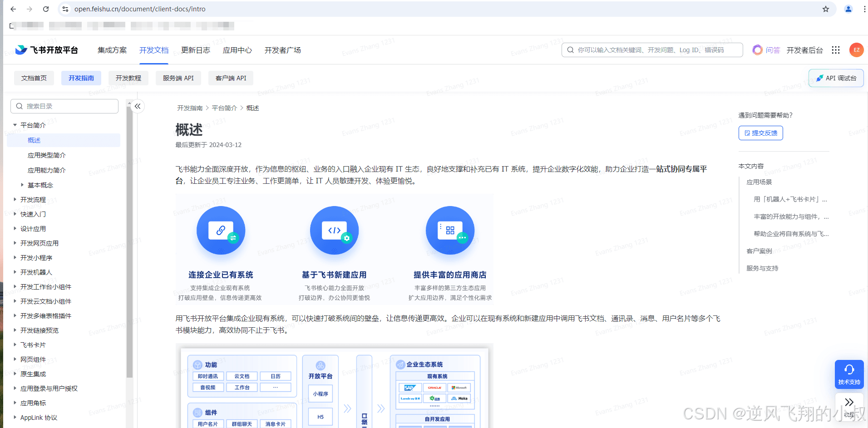The image size is (868, 428).
Task: Collapse the 平台简介 tree section
Action: point(15,125)
